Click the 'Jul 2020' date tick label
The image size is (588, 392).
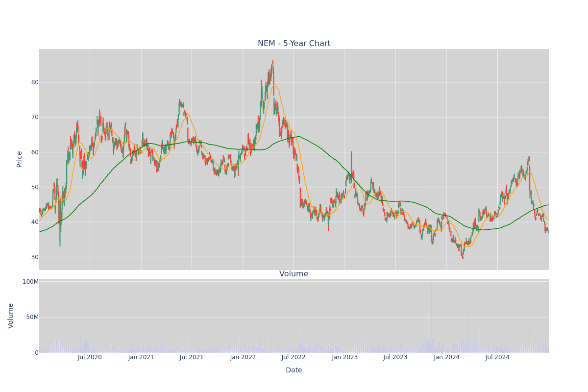[90, 357]
